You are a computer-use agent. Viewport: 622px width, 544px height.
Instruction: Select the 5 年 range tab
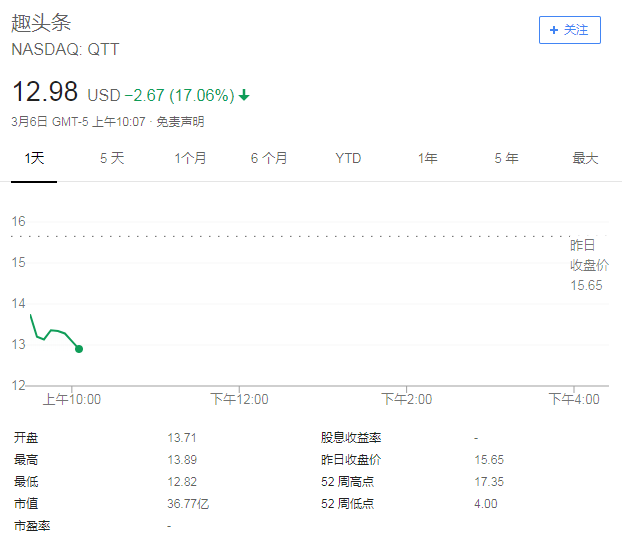tap(506, 158)
